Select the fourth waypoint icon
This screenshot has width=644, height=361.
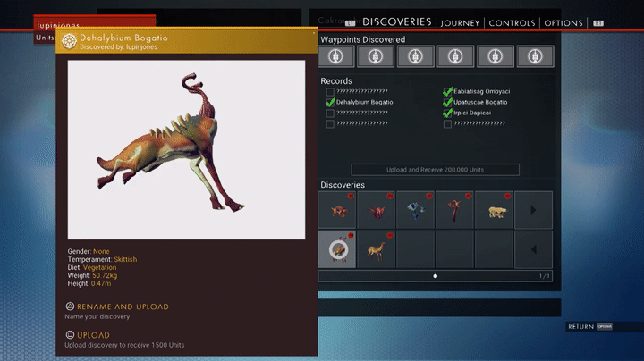click(455, 56)
